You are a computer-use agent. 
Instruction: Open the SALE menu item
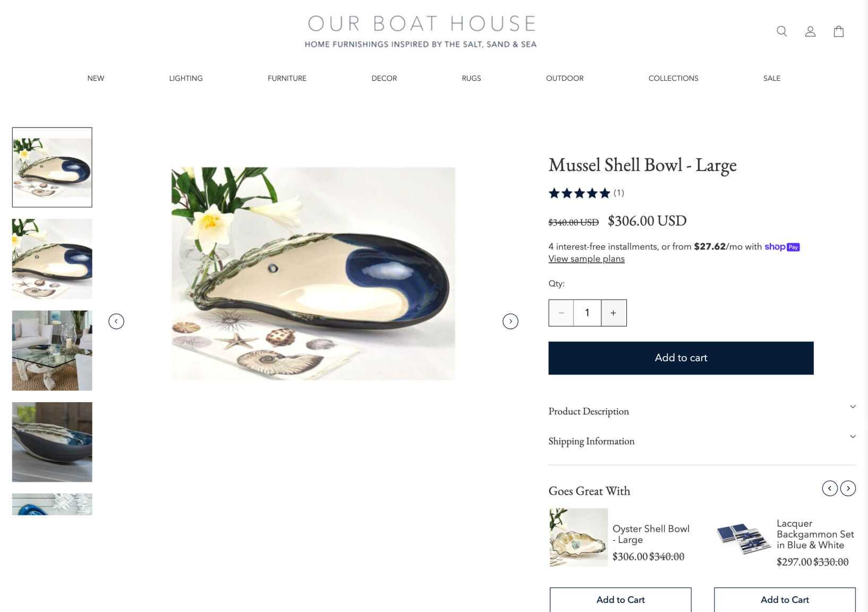pyautogui.click(x=772, y=78)
